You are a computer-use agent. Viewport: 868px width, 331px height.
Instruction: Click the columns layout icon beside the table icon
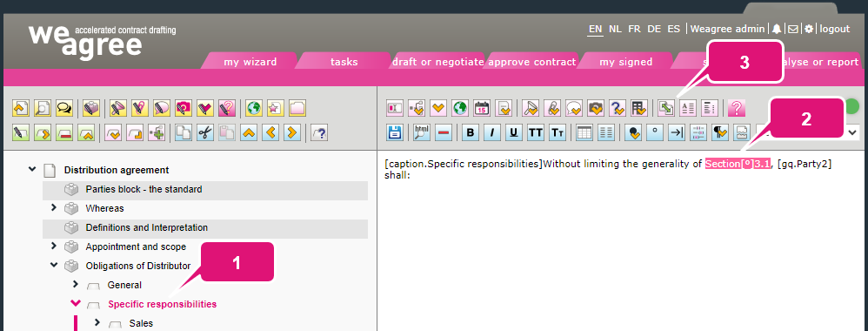pyautogui.click(x=606, y=132)
